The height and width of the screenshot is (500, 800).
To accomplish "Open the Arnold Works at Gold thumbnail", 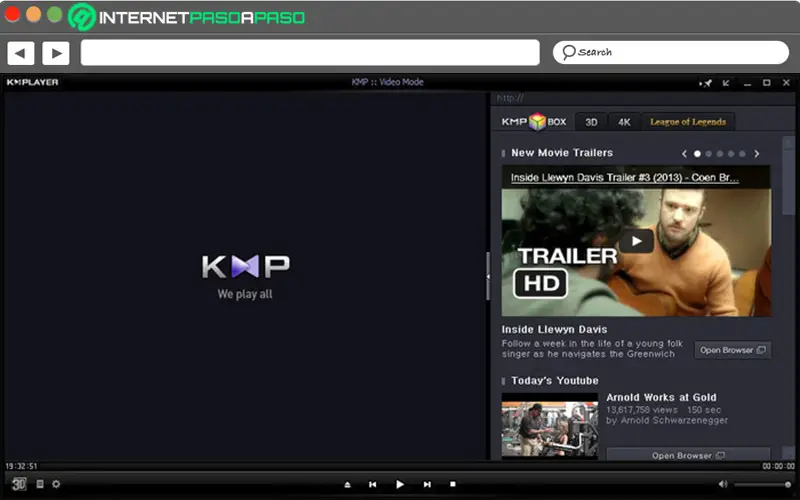I will [549, 427].
